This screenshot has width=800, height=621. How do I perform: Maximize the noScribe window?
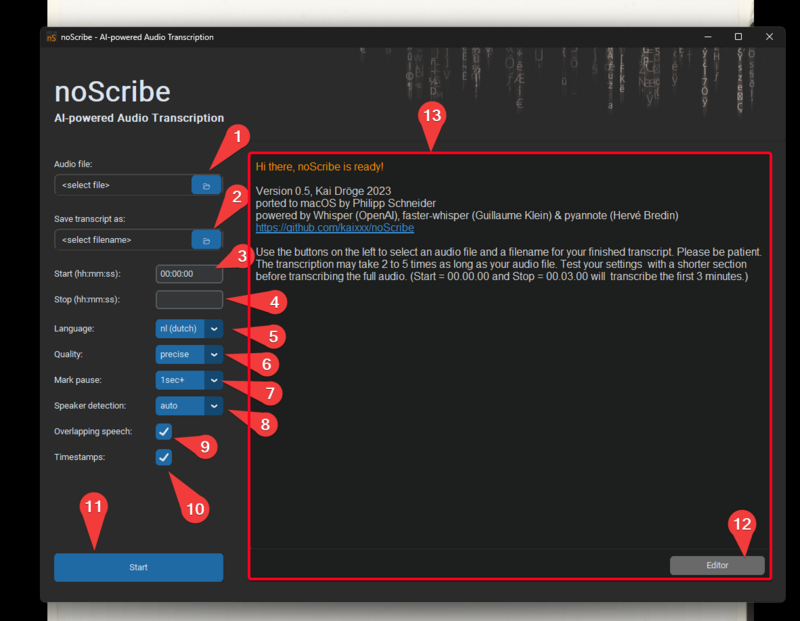click(x=737, y=37)
